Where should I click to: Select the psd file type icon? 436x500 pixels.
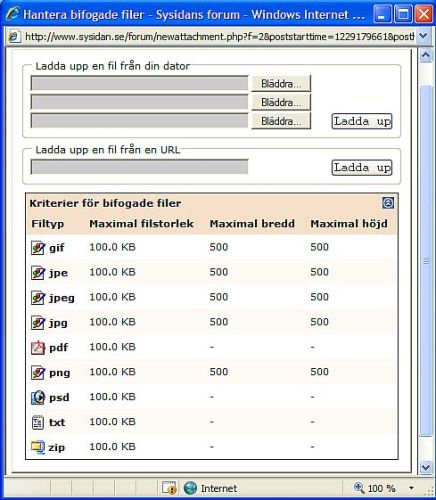(38, 397)
